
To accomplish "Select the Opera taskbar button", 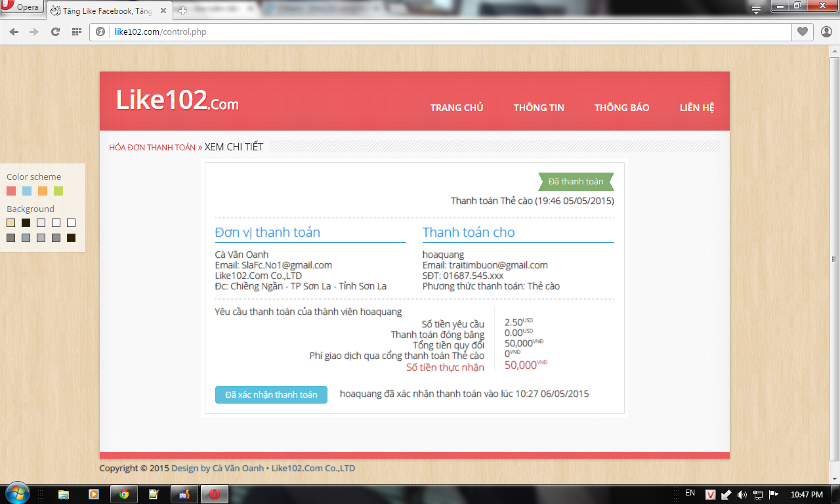I will (x=214, y=494).
